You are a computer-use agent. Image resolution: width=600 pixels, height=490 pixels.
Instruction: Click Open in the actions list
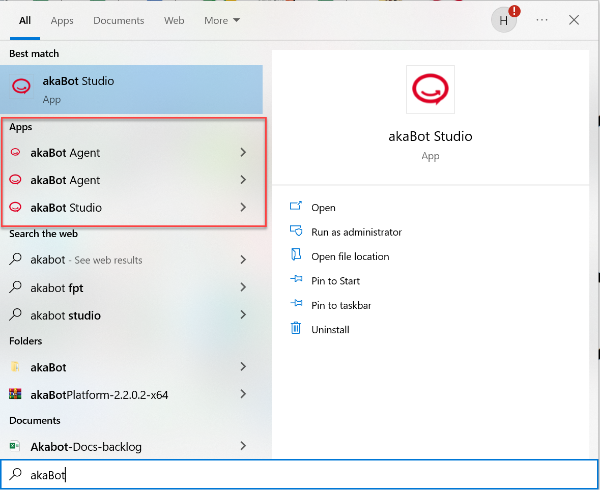coord(323,208)
